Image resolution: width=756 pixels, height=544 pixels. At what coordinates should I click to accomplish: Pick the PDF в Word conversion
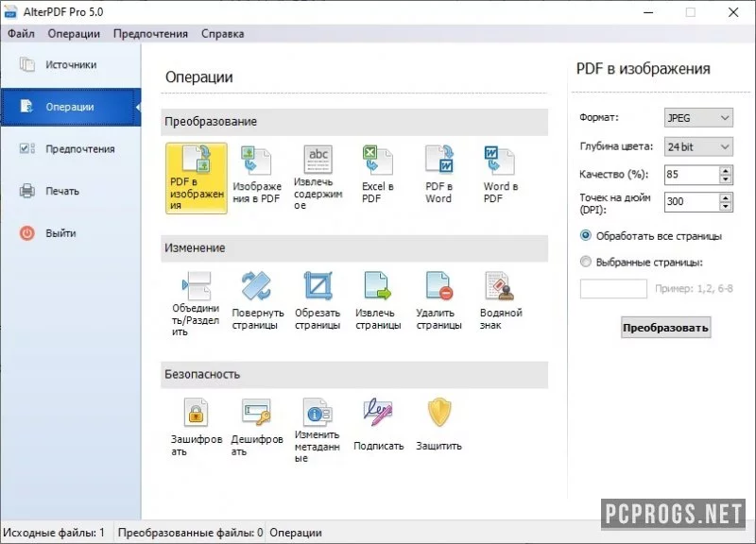tap(438, 175)
